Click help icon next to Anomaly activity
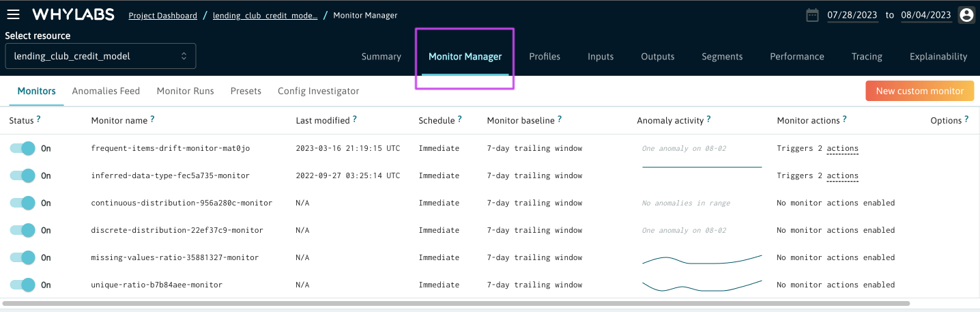The image size is (980, 312). click(708, 119)
